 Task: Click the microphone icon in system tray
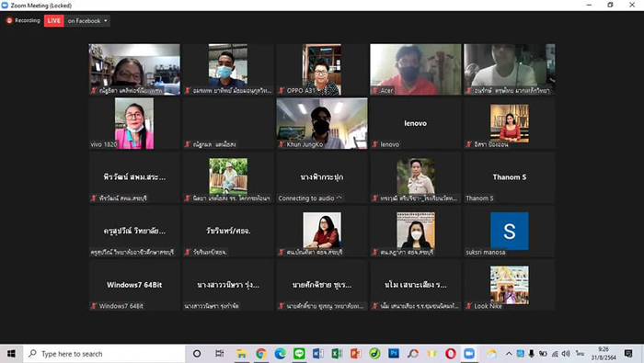coord(532,354)
